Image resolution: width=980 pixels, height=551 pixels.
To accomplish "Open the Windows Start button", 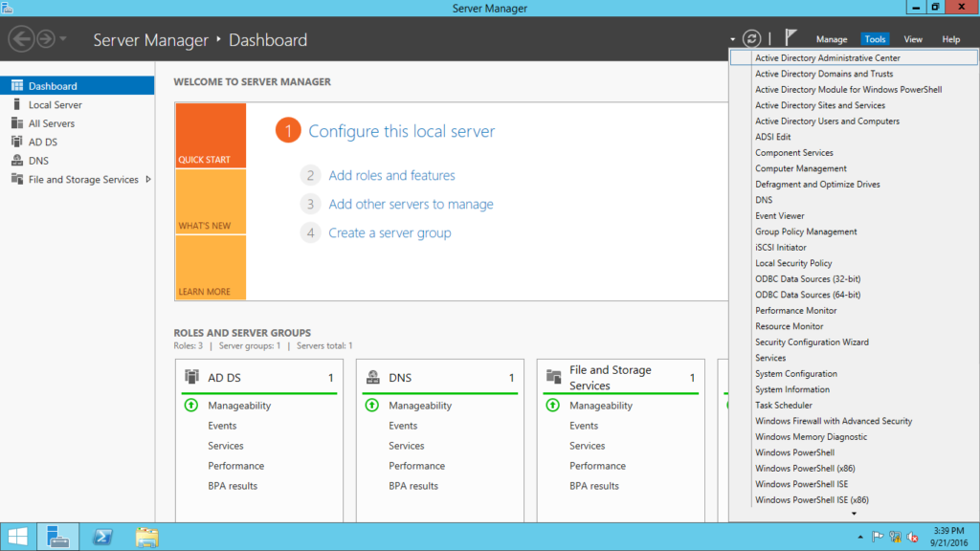I will point(17,537).
